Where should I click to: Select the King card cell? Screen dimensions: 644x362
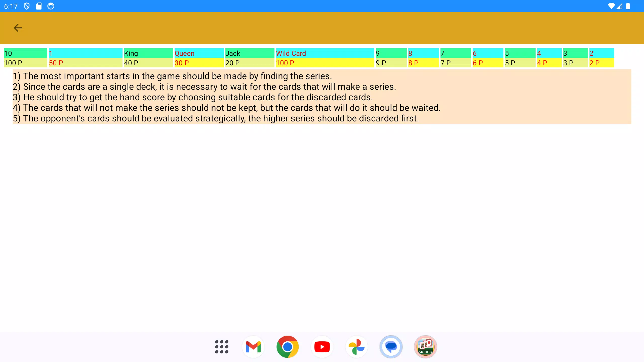point(148,53)
